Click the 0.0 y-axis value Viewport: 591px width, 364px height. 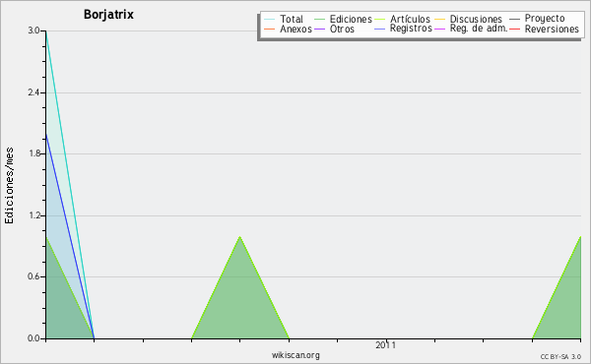click(33, 338)
